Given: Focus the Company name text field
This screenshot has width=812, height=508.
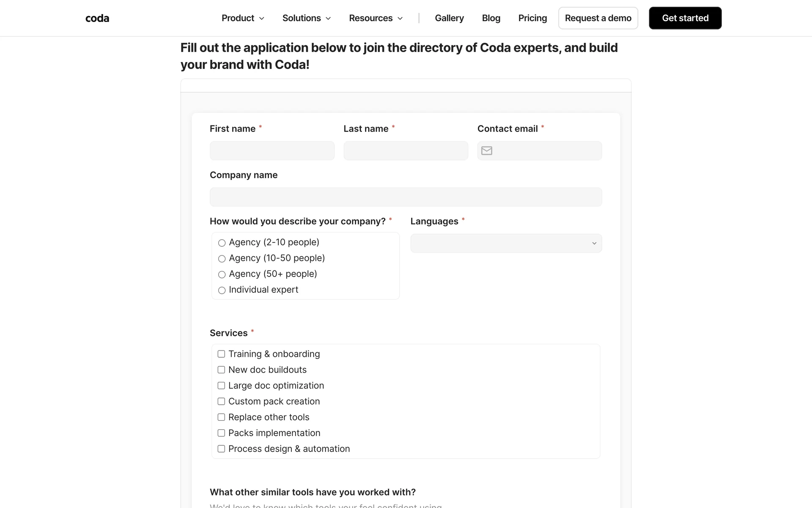Looking at the screenshot, I should pyautogui.click(x=406, y=197).
